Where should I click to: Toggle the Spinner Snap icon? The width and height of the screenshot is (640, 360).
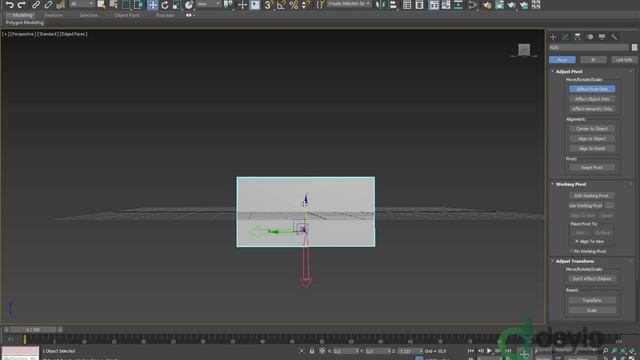click(305, 4)
